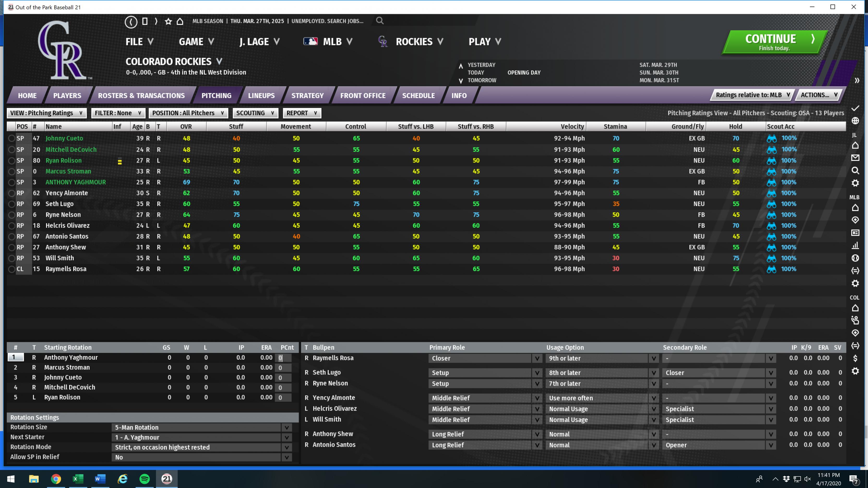Screen dimensions: 868x488
Task: Open Spotify from the taskbar
Action: (145, 479)
